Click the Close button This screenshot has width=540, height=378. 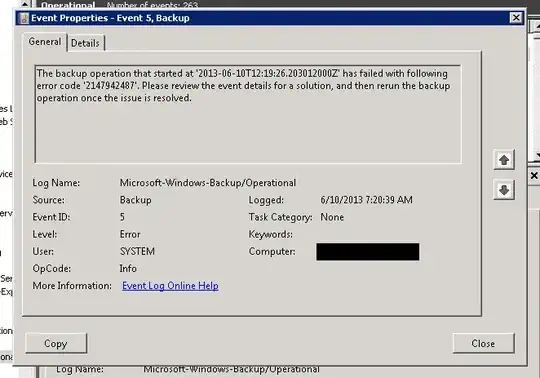(x=483, y=343)
